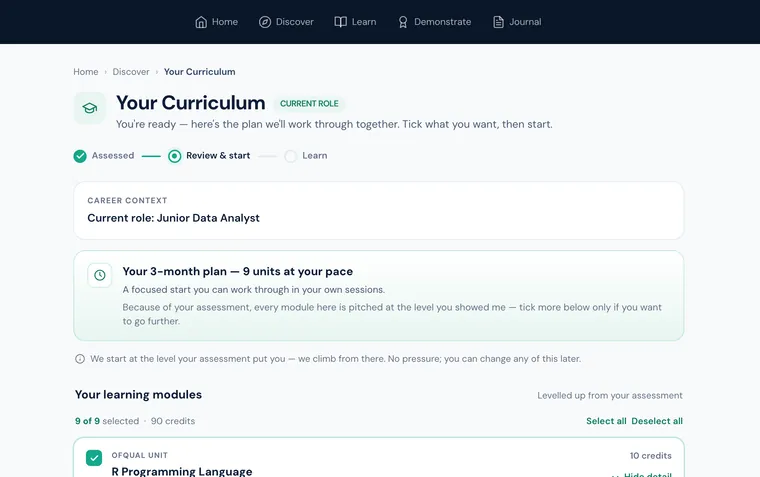
Task: Click the CAREER CONTEXT label
Action: click(127, 200)
